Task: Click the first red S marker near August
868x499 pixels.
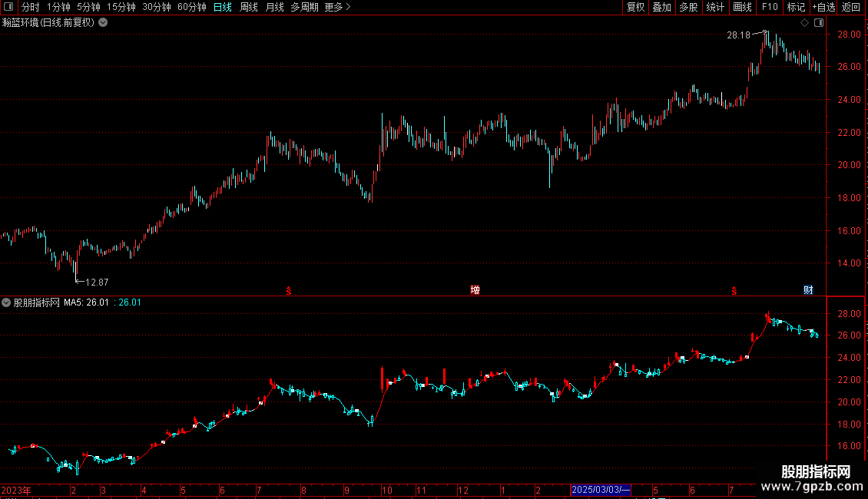Action: click(x=288, y=291)
